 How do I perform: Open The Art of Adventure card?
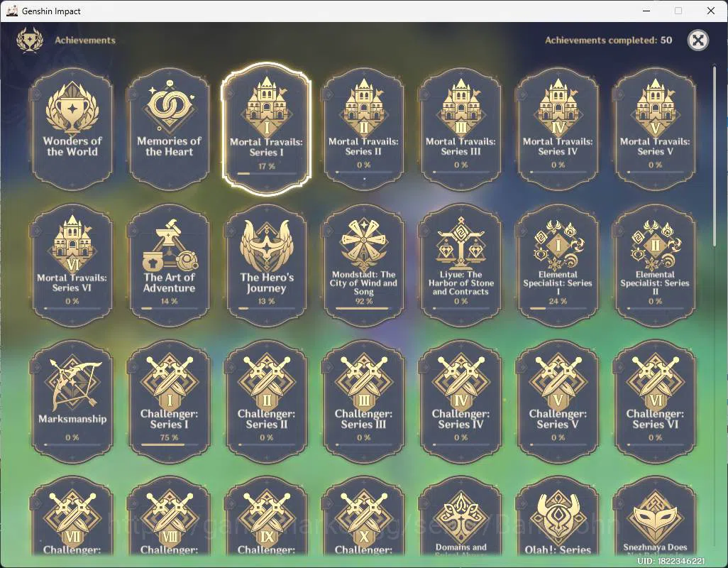(x=169, y=266)
